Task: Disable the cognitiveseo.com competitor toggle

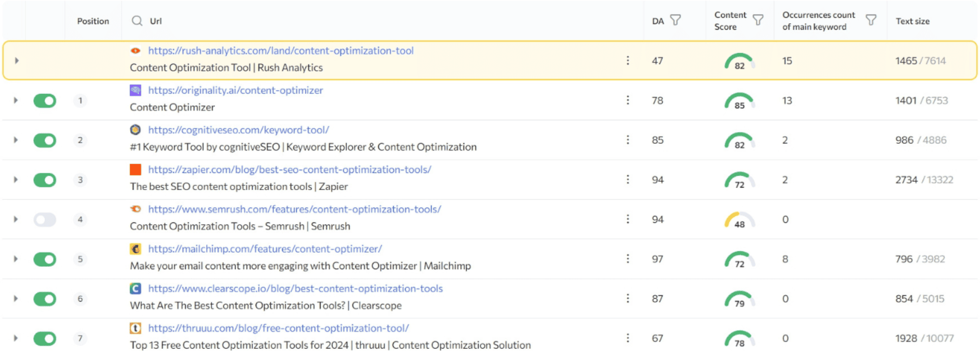Action: [45, 140]
